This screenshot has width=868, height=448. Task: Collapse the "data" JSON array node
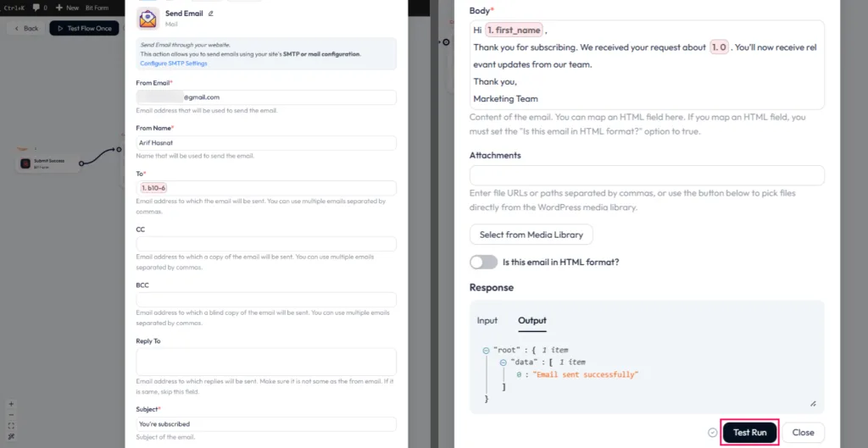click(504, 362)
